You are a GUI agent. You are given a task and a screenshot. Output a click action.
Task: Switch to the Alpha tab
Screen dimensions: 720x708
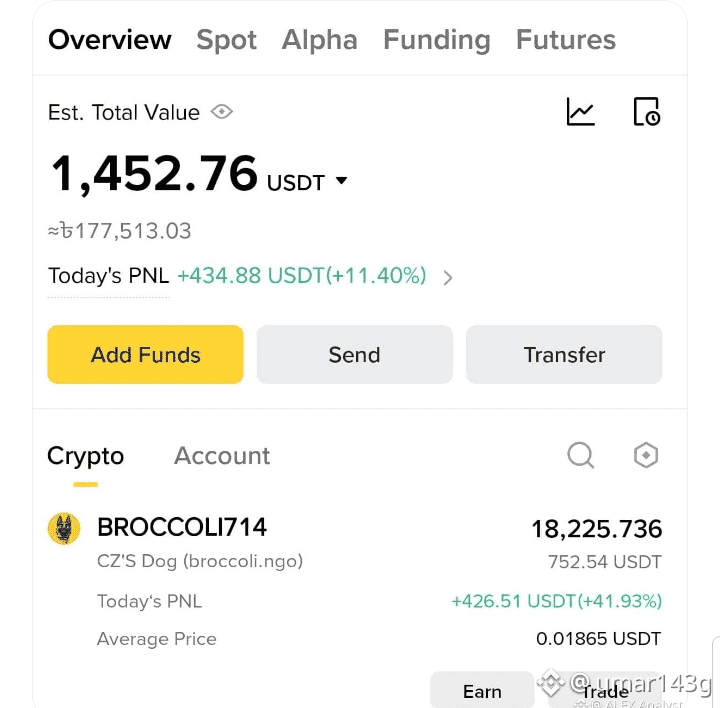coord(320,40)
